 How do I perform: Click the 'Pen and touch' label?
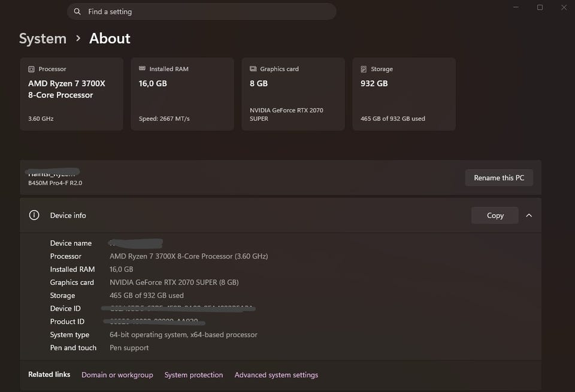tap(73, 348)
